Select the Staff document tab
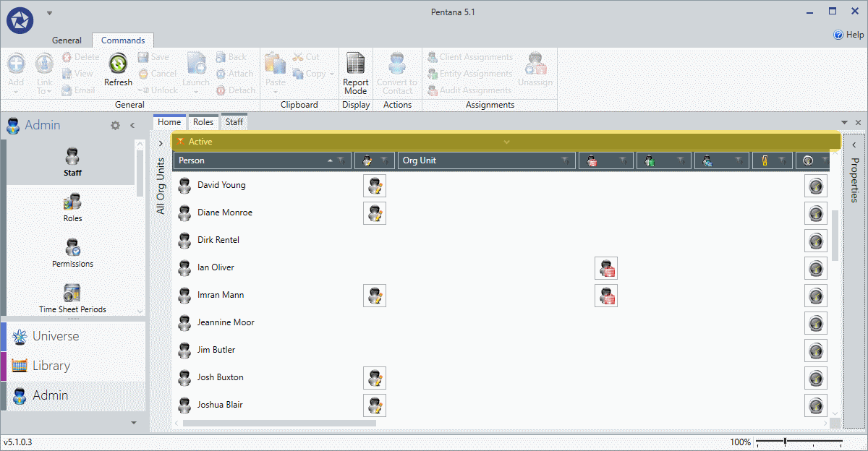This screenshot has height=451, width=868. pyautogui.click(x=234, y=122)
